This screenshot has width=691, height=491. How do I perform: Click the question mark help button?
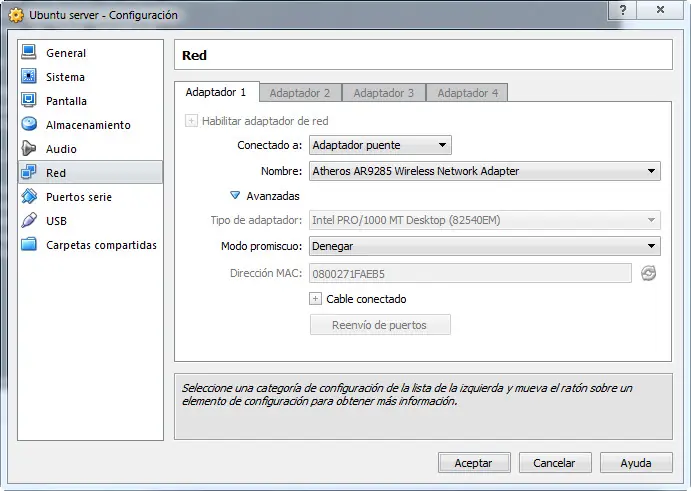(622, 10)
